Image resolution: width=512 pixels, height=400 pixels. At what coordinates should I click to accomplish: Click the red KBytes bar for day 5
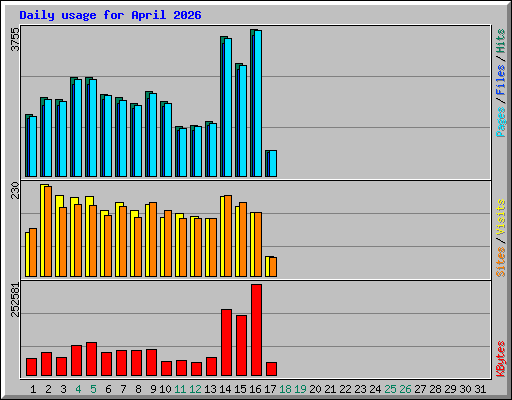click(x=91, y=359)
